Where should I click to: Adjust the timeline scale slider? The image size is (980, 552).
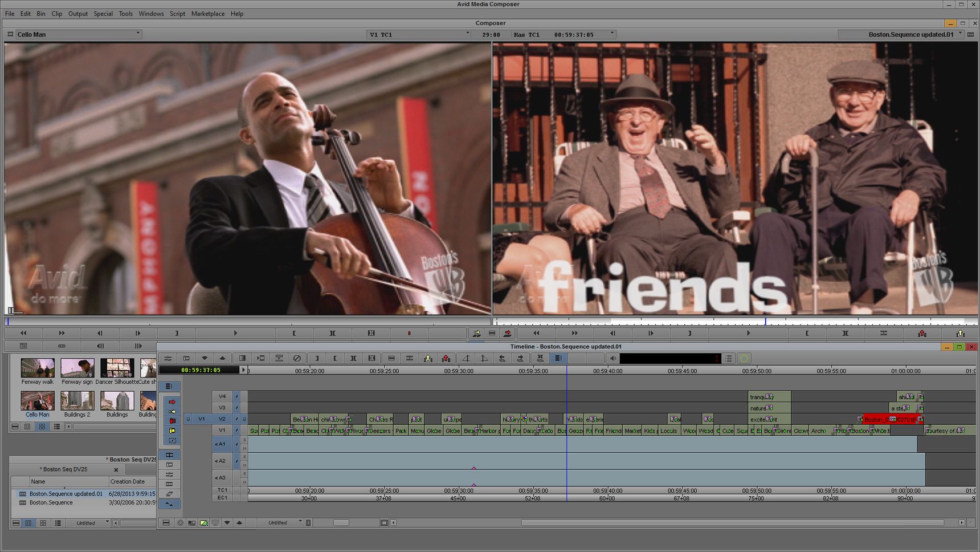[341, 523]
